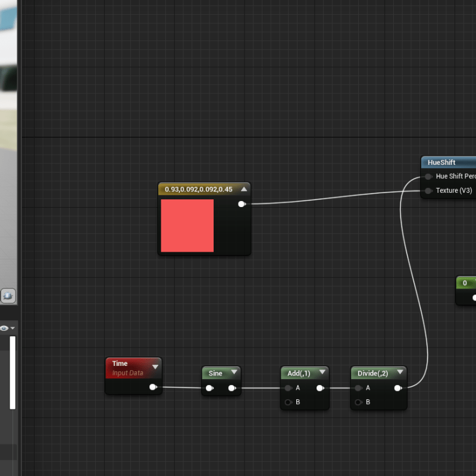Select input pin A on the Add node

tap(289, 388)
